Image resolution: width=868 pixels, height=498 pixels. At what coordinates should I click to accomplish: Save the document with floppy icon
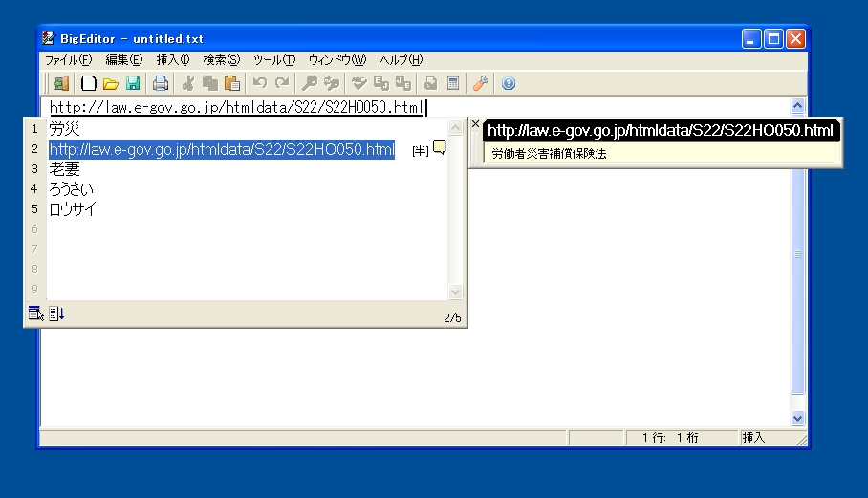[133, 83]
